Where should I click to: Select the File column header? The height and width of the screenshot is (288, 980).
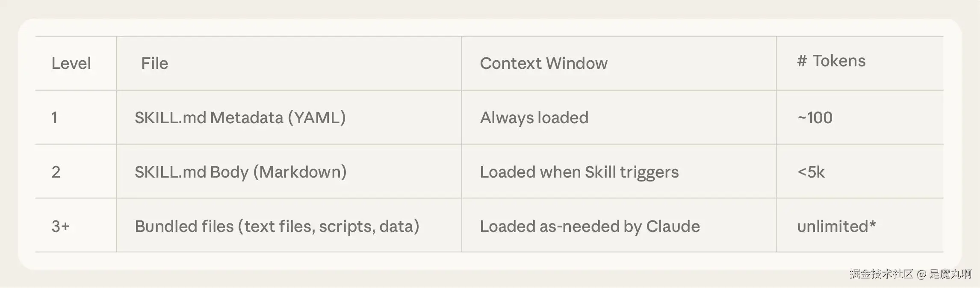pyautogui.click(x=154, y=63)
